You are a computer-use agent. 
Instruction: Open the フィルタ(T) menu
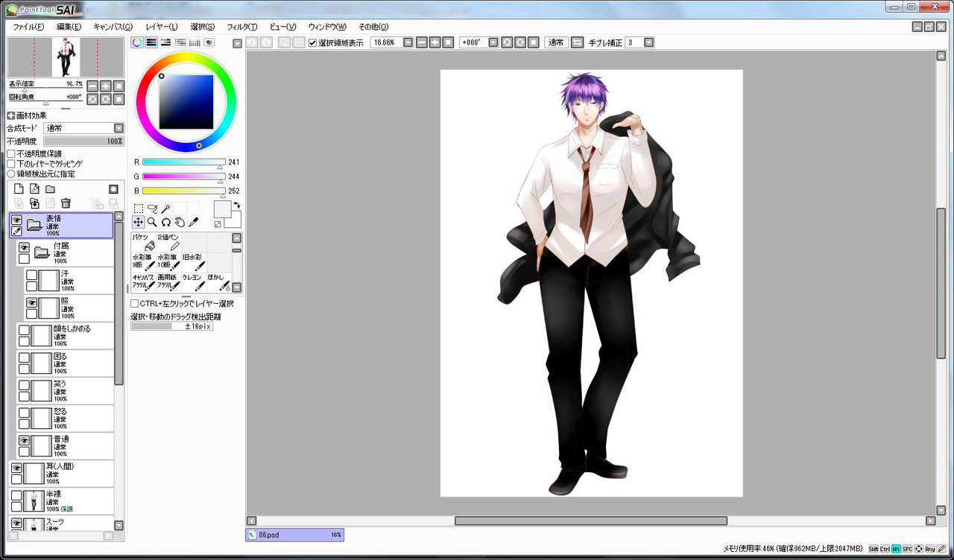pyautogui.click(x=241, y=27)
